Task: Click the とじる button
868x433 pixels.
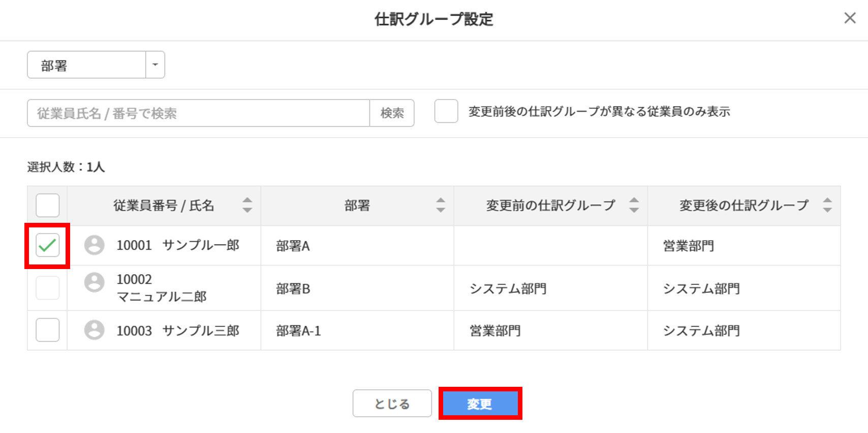Action: 392,404
